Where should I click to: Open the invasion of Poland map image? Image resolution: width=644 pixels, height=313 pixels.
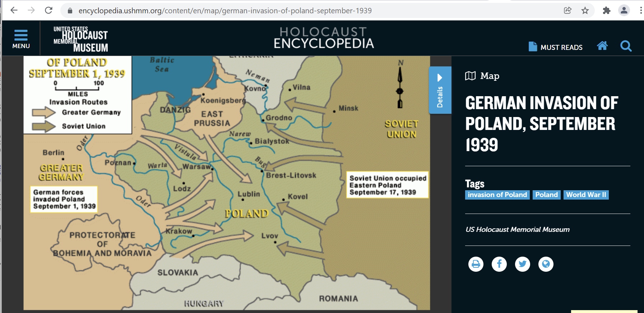[x=227, y=183]
